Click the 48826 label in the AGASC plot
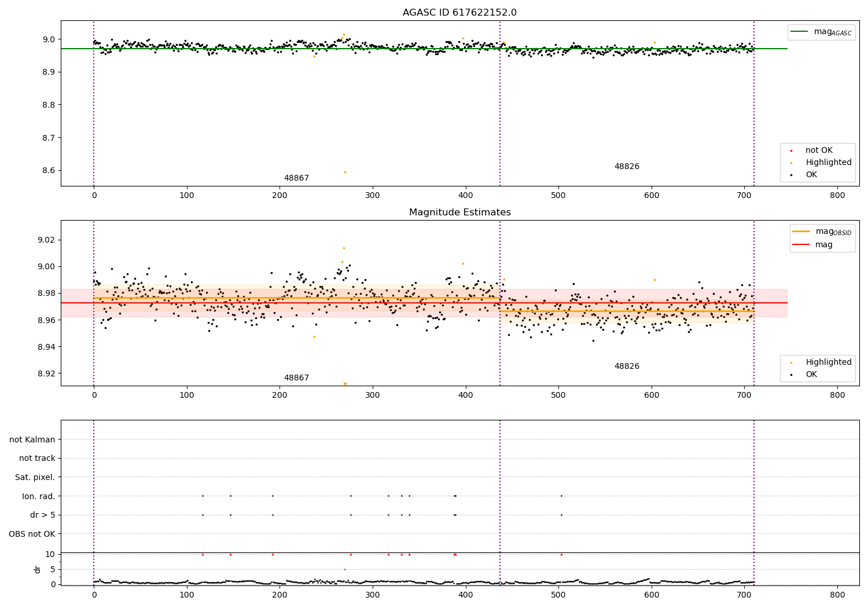Screen dimensions: 868x608 [627, 167]
